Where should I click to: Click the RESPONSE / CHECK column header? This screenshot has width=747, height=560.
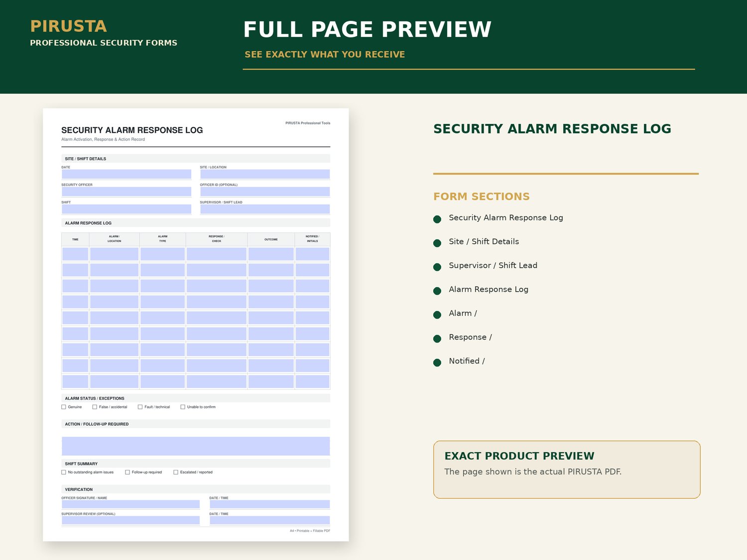point(217,239)
